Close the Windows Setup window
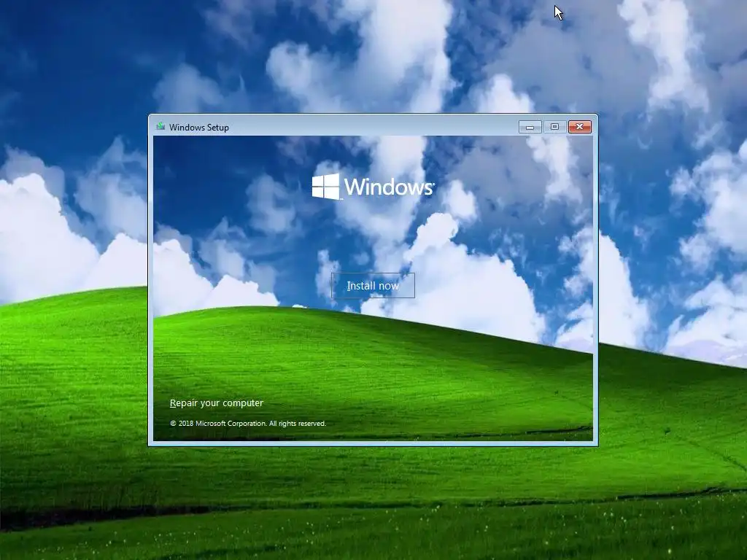Viewport: 747px width, 560px height. tap(580, 127)
